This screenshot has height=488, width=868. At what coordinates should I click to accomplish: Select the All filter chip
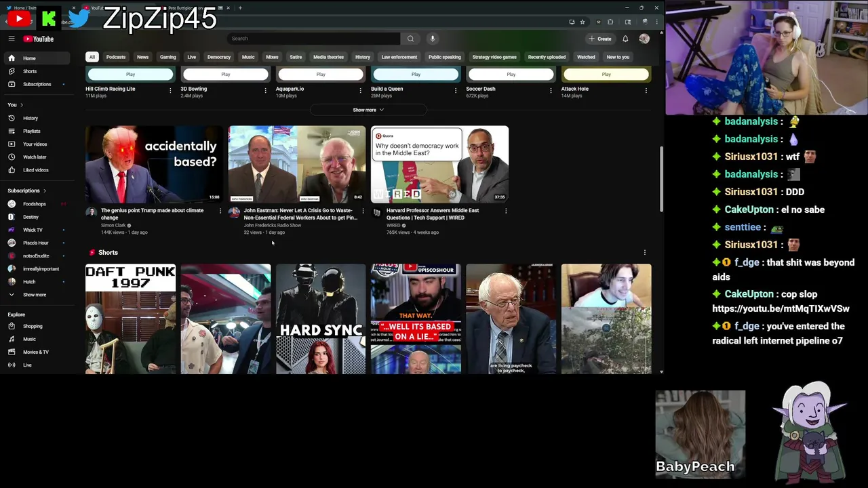92,57
